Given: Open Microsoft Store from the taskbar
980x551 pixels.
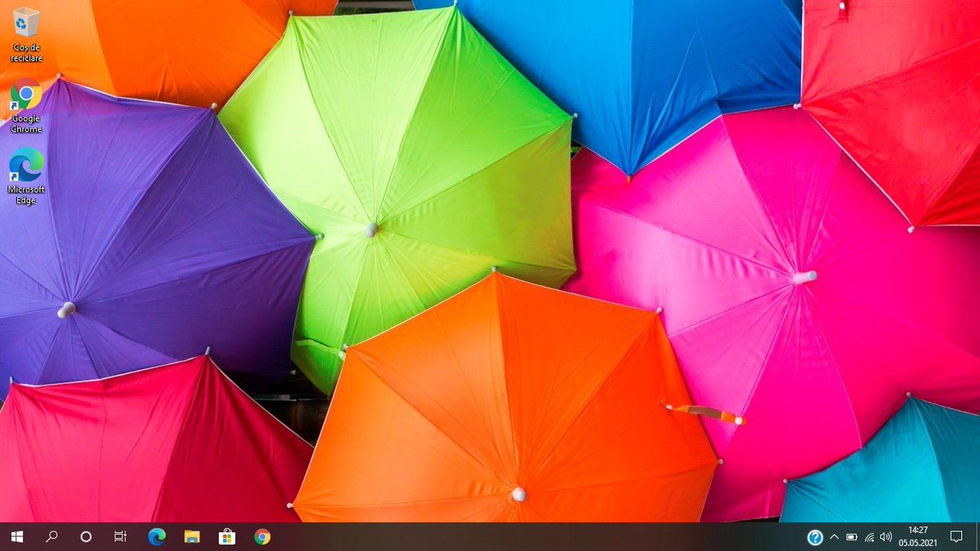Looking at the screenshot, I should pos(227,536).
